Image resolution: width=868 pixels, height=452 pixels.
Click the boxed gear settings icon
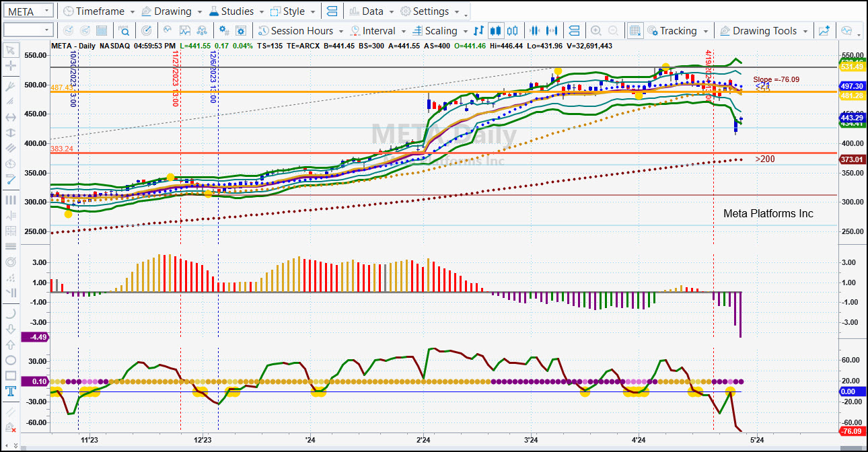pyautogui.click(x=241, y=31)
